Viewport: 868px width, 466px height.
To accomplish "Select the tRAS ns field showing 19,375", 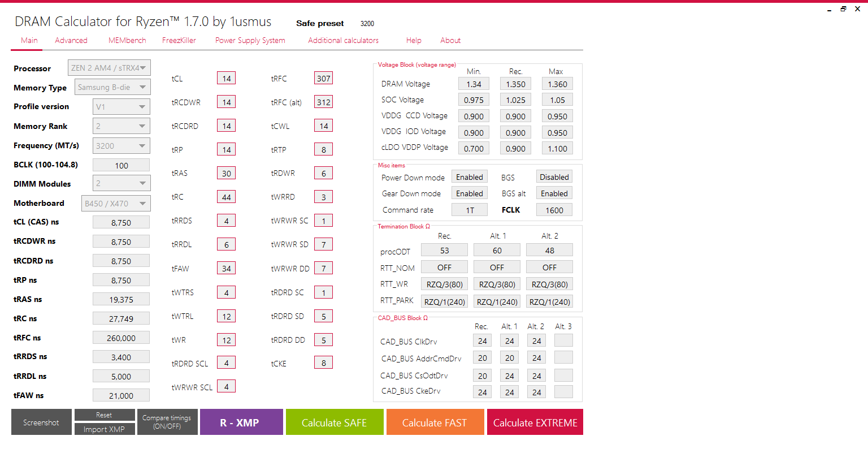I will click(121, 299).
